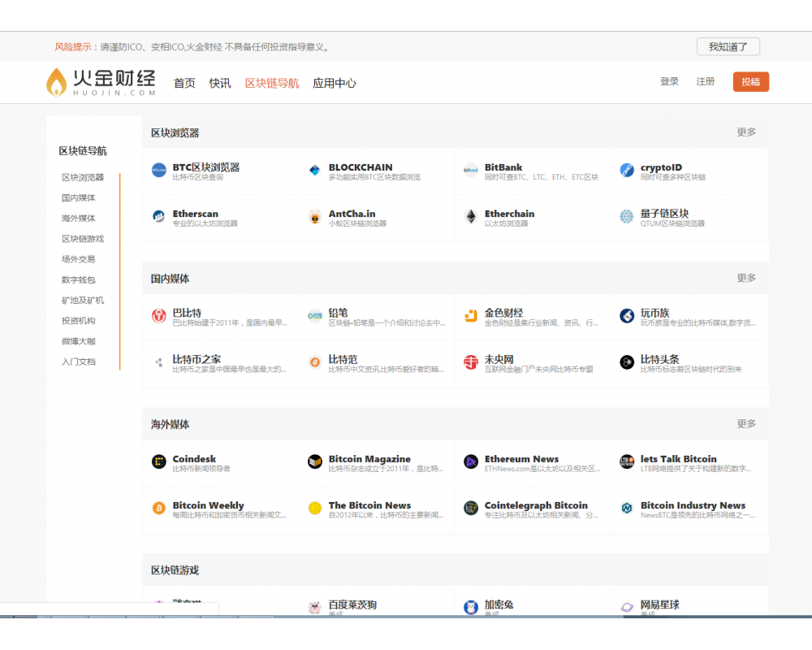Image resolution: width=812 pixels, height=650 pixels.
Task: Click the 金色财经 orange icon
Action: (471, 316)
